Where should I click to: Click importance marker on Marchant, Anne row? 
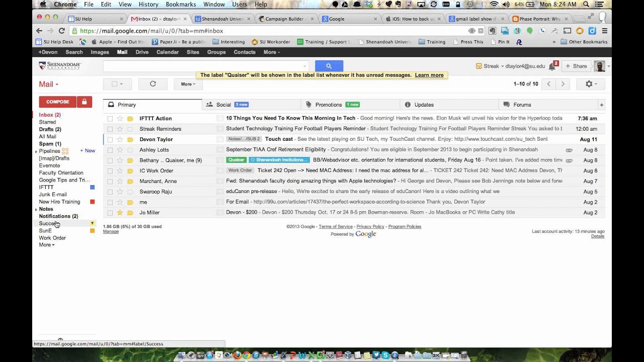130,181
